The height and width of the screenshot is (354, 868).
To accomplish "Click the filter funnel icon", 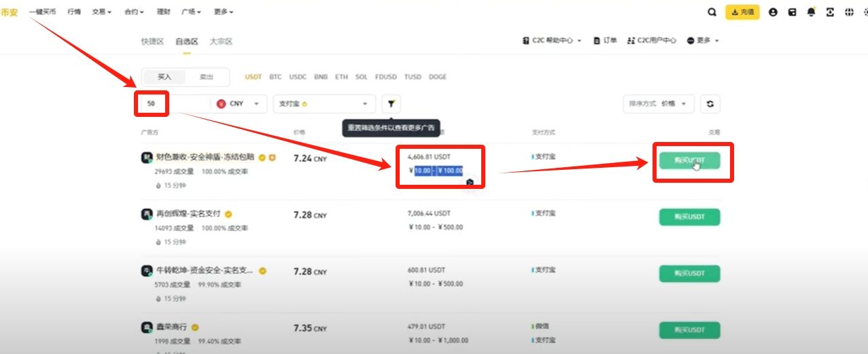I will (392, 104).
